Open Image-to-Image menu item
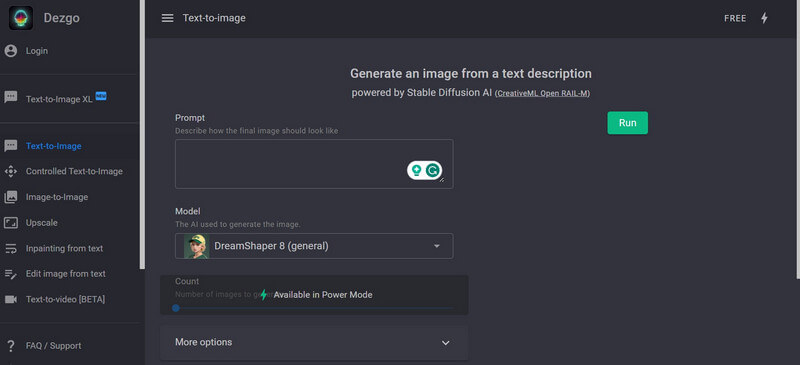 [57, 197]
